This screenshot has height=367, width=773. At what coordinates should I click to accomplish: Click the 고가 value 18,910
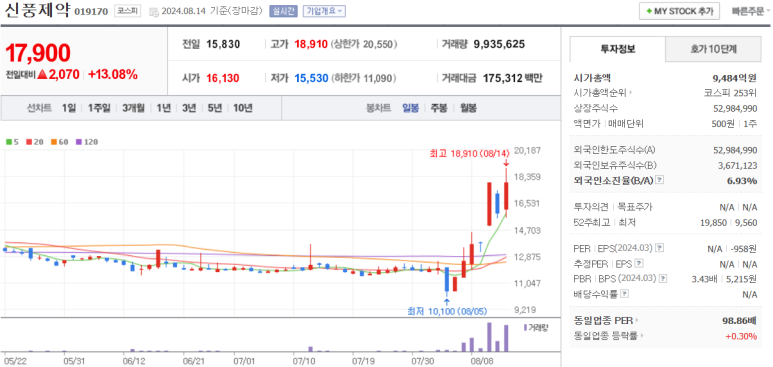(311, 44)
